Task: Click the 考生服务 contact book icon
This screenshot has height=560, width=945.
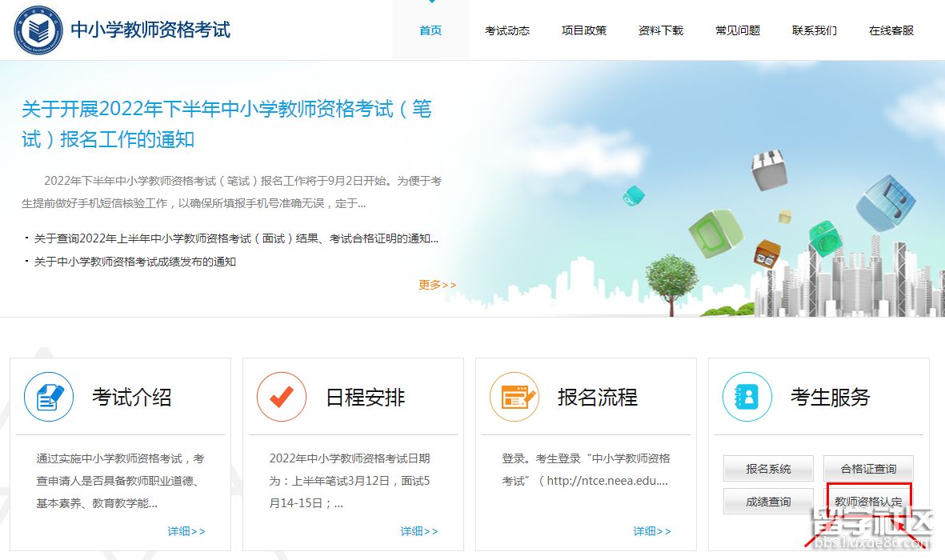Action: pyautogui.click(x=747, y=397)
